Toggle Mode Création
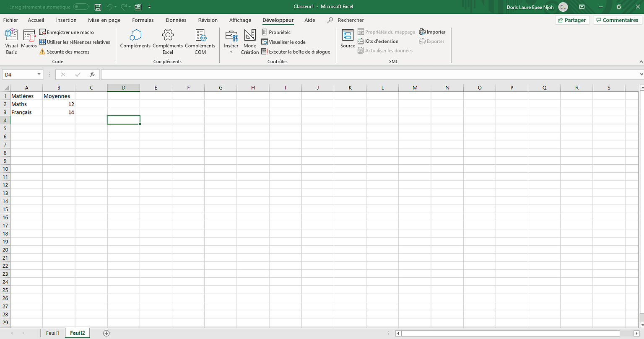This screenshot has width=644, height=339. coord(249,41)
